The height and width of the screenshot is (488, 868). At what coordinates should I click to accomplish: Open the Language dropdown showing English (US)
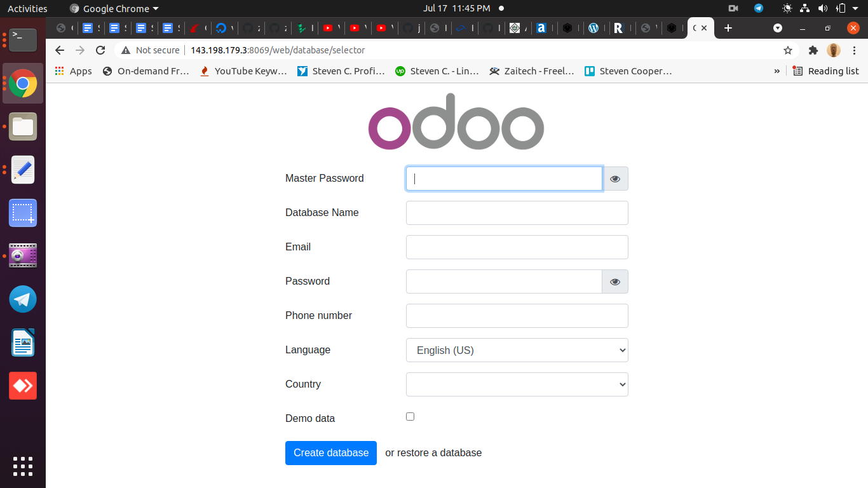(517, 350)
